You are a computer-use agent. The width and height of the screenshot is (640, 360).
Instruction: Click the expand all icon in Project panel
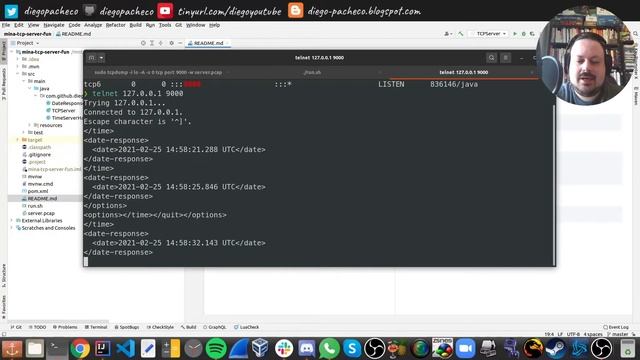152,43
